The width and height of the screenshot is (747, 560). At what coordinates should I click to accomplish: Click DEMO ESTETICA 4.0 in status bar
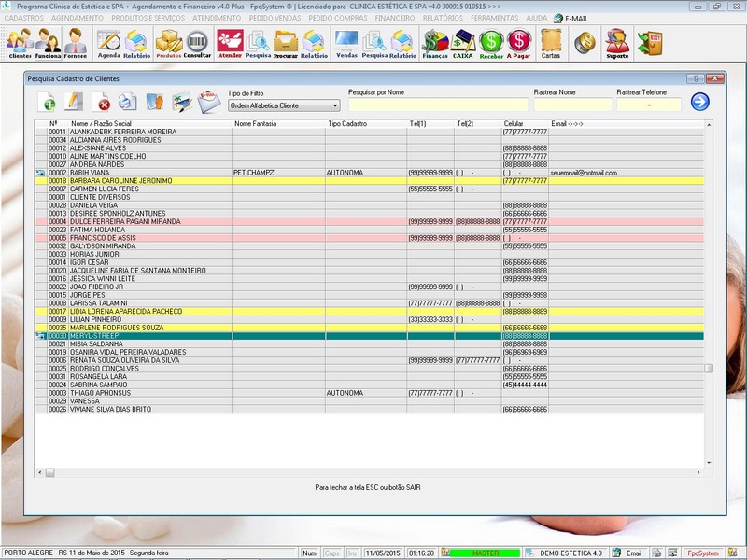point(571,553)
